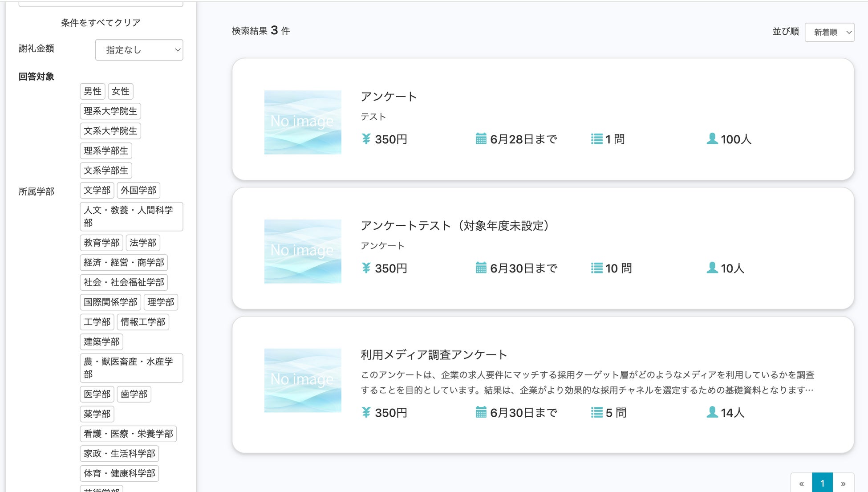The width and height of the screenshot is (868, 492).
Task: Click person icon beside 100人
Action: [712, 139]
